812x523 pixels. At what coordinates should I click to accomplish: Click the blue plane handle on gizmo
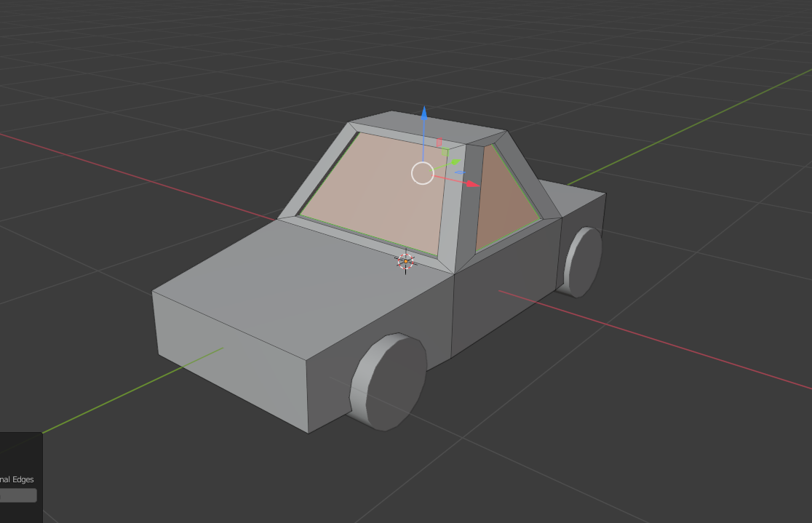[459, 172]
